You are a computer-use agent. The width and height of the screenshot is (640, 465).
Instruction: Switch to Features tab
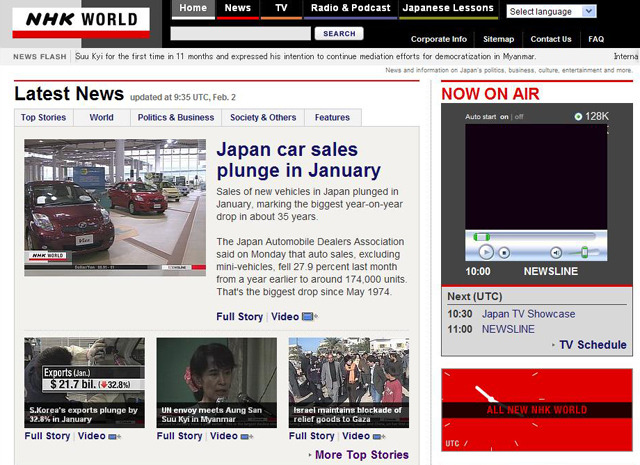click(x=332, y=118)
